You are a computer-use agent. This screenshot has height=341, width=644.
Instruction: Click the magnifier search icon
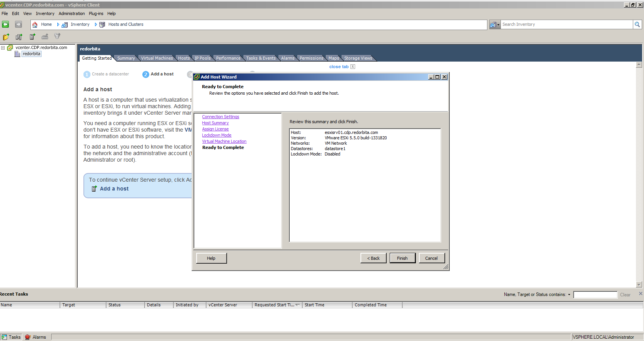(x=637, y=25)
